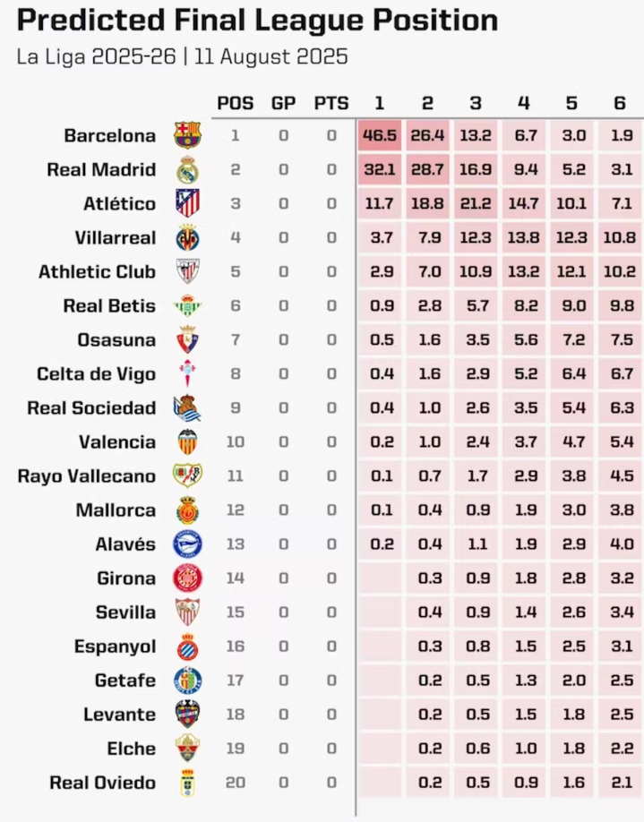
Task: Select the Celta de Vigo crest
Action: tap(187, 373)
